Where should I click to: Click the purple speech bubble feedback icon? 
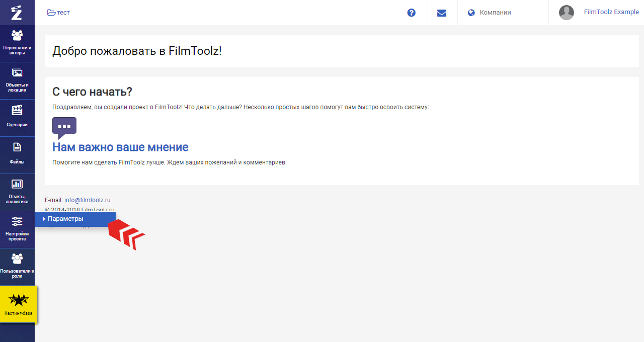point(64,128)
